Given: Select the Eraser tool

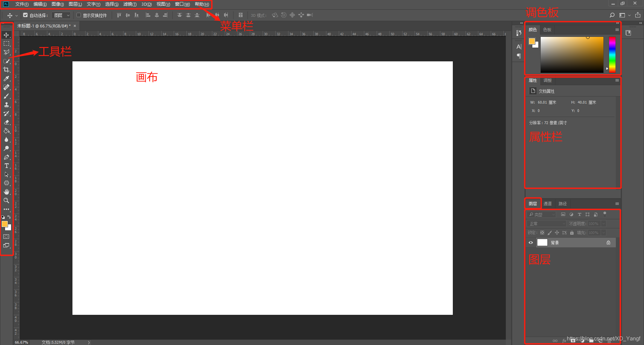Looking at the screenshot, I should click(6, 122).
